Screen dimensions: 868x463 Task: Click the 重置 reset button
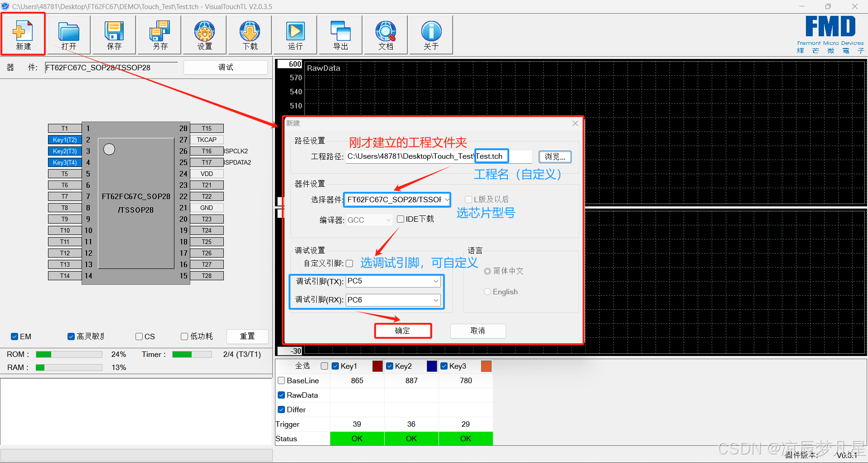[x=247, y=336]
